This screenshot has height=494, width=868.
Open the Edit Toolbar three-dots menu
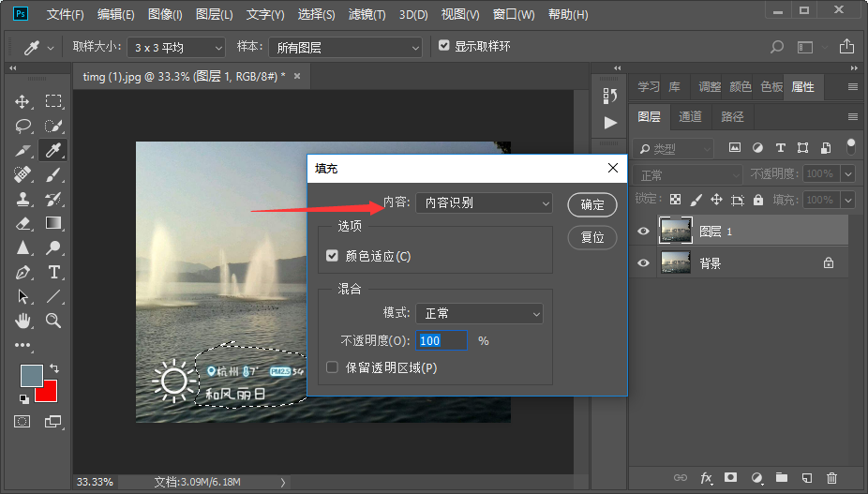pos(22,345)
